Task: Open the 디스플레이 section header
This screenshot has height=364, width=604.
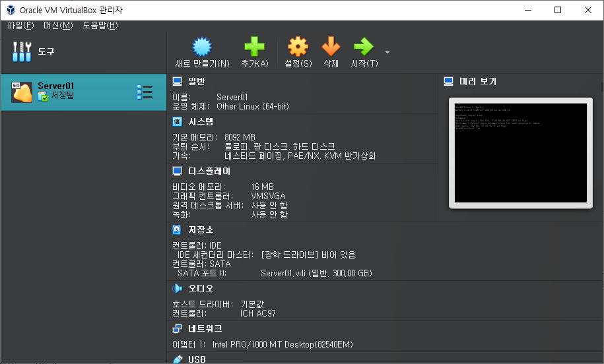Action: click(209, 171)
